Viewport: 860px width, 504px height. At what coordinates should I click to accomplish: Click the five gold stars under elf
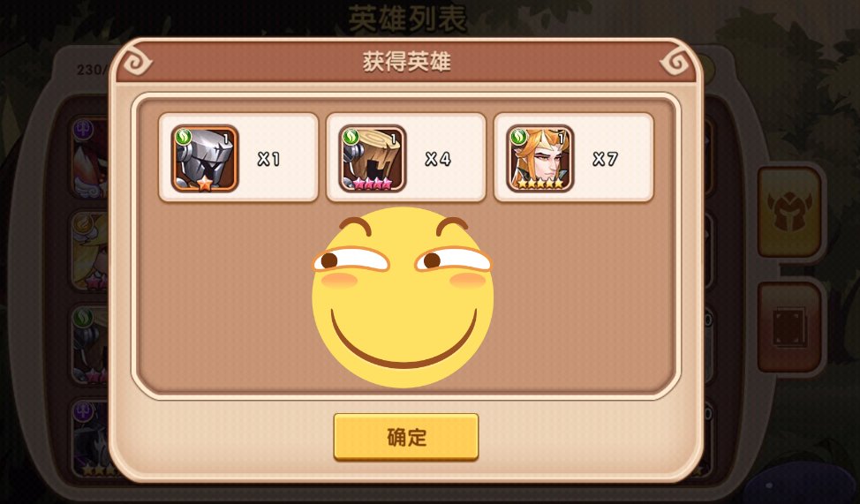pos(540,184)
